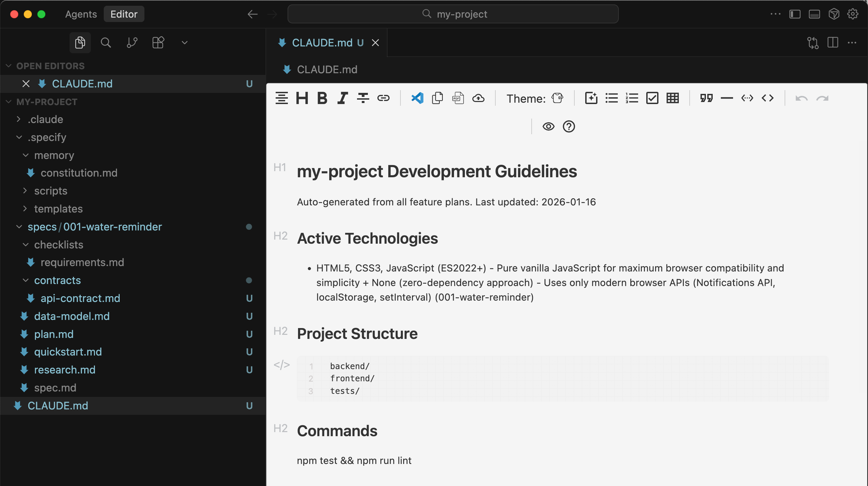Insert a blockquote with the quote icon

707,98
